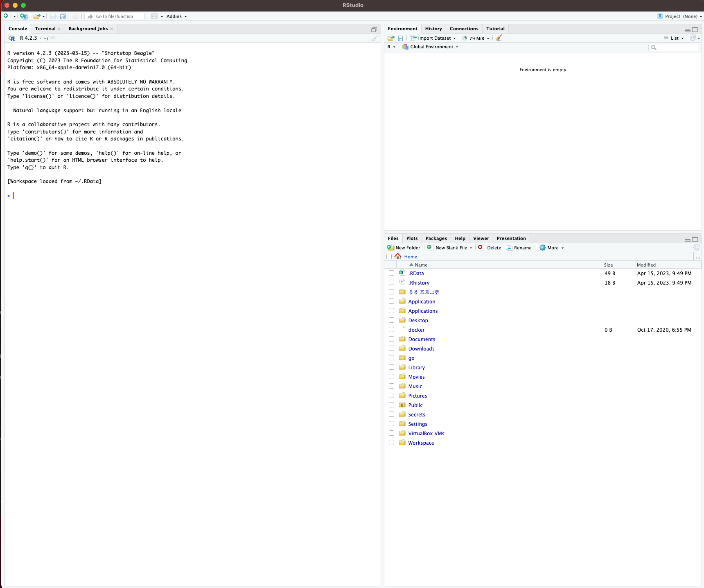Minimize the Environment pane
Viewport: 704px width, 588px height.
(x=688, y=30)
